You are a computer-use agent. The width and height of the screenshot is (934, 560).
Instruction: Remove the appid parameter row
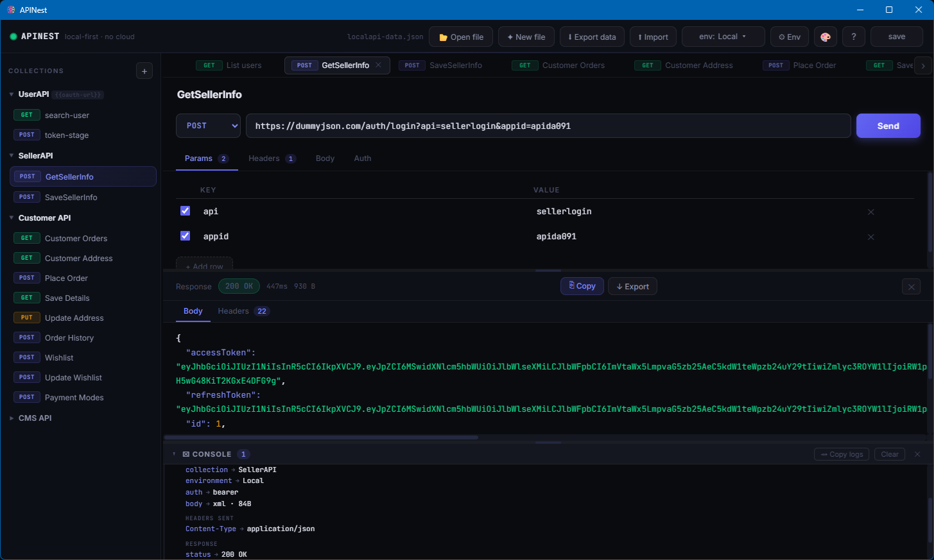(871, 237)
